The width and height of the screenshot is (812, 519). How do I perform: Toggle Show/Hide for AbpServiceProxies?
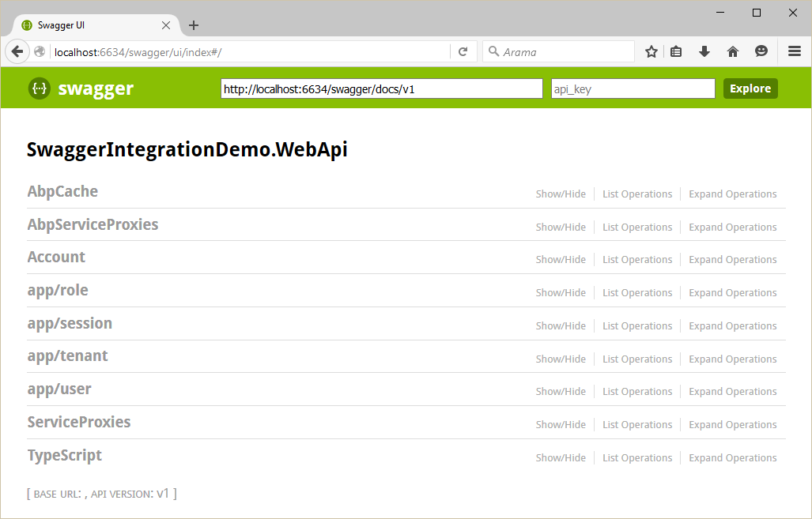click(x=561, y=228)
